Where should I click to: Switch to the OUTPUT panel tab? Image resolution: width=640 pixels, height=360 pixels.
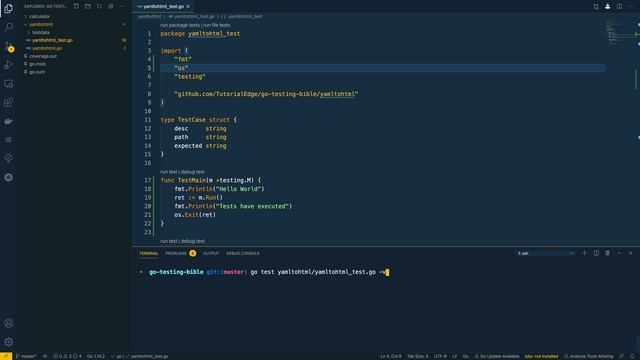point(211,253)
